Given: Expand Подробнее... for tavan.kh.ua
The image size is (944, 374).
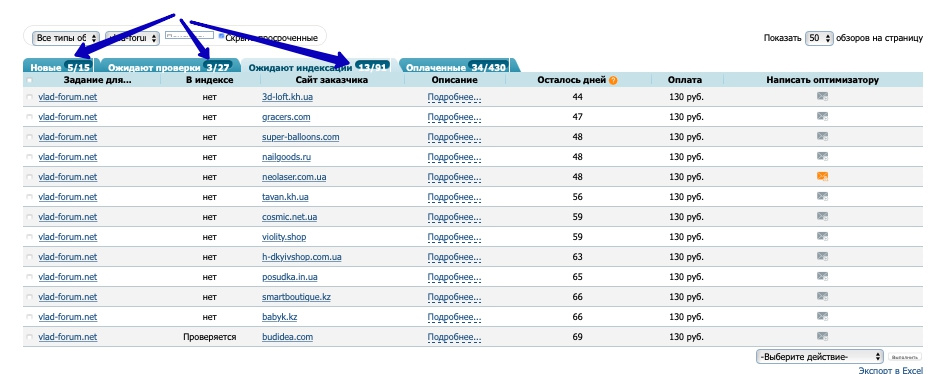Looking at the screenshot, I should click(454, 197).
